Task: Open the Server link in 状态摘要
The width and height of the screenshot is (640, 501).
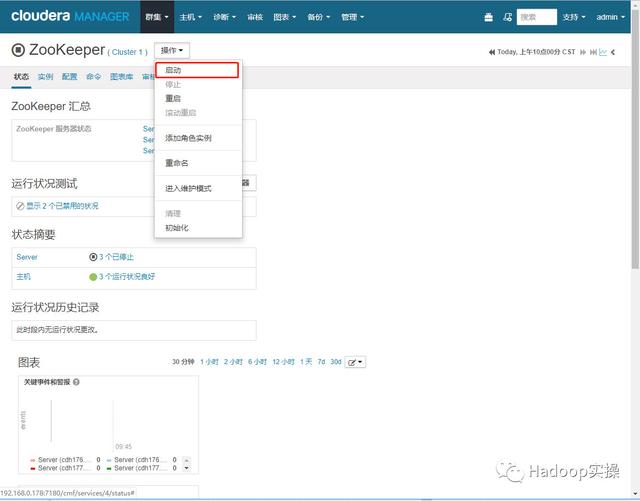Action: click(x=27, y=257)
